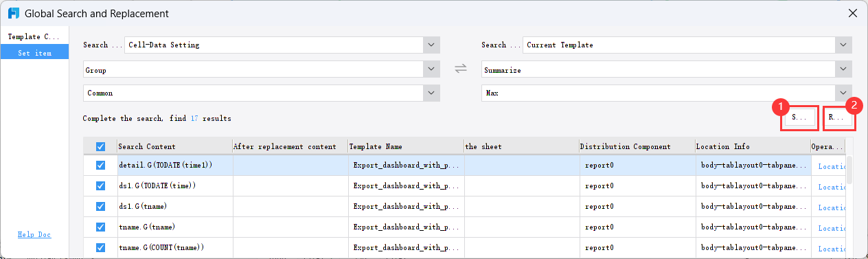The image size is (868, 259).
Task: Click Locate link for tname.G(tname) row
Action: (x=831, y=228)
